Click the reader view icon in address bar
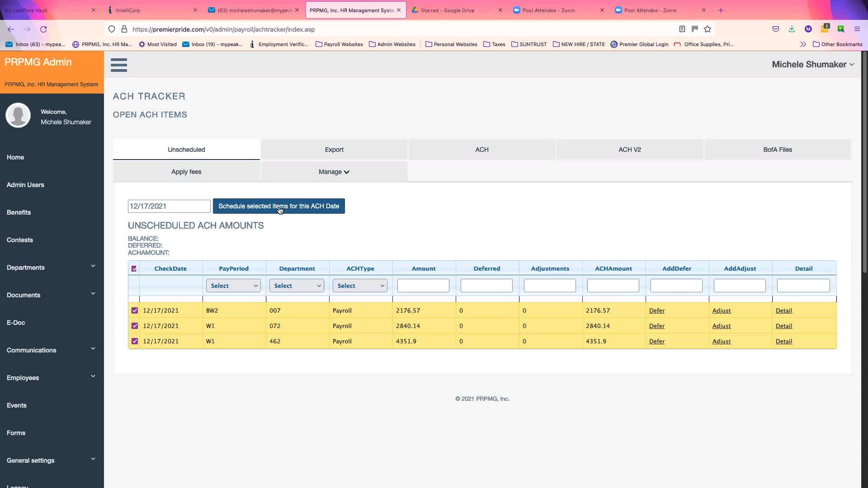The width and height of the screenshot is (868, 488). 682,29
